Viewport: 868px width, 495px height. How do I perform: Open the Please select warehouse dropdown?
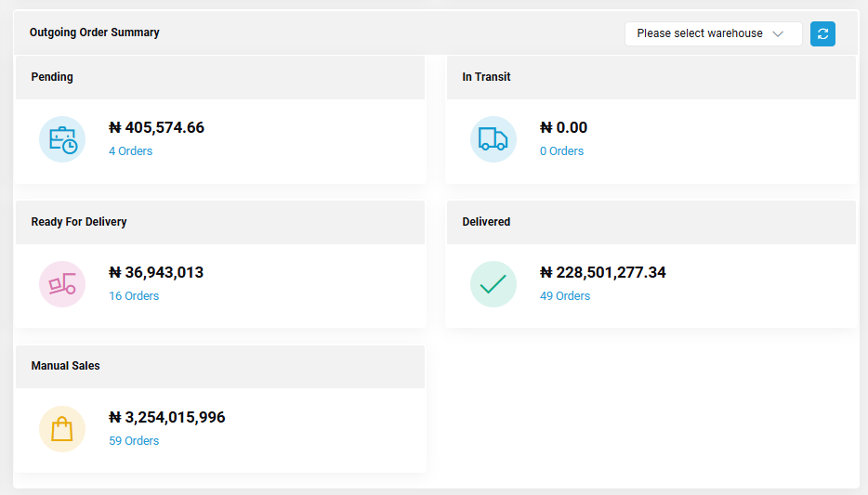713,33
